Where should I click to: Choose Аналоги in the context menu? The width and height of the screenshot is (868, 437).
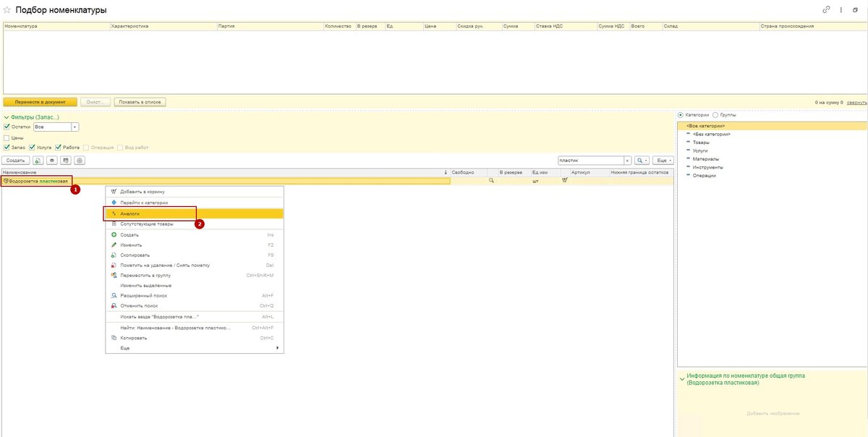[130, 213]
